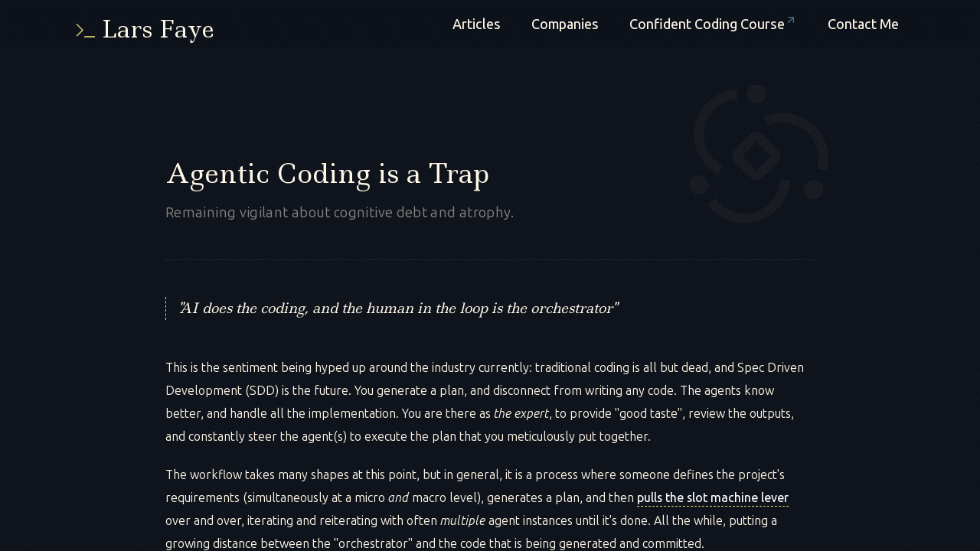980x551 pixels.
Task: Click the faded orbit decoration graphic
Action: (758, 154)
